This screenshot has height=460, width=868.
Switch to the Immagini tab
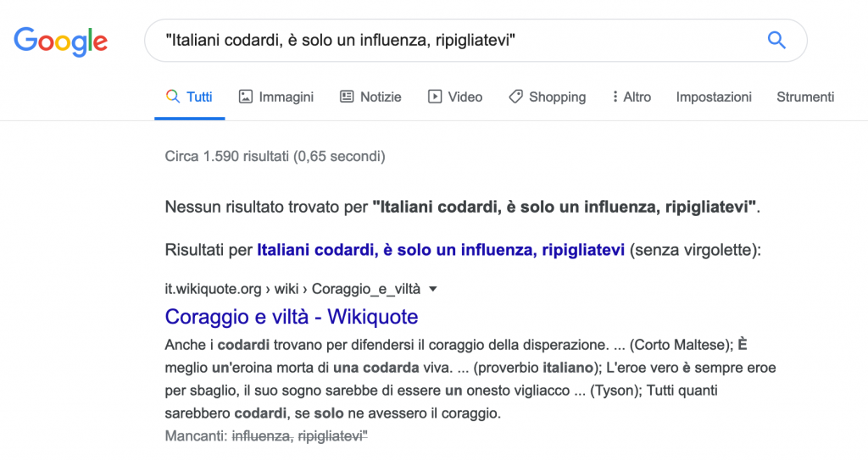pyautogui.click(x=286, y=97)
